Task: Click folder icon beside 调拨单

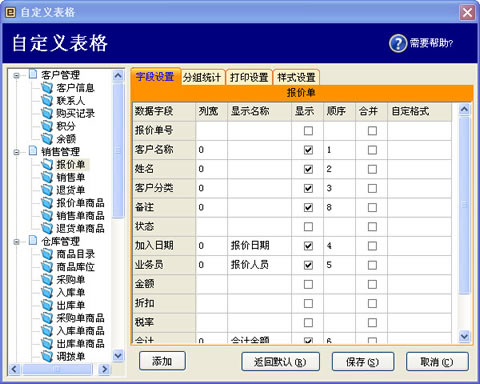Action: (x=47, y=356)
